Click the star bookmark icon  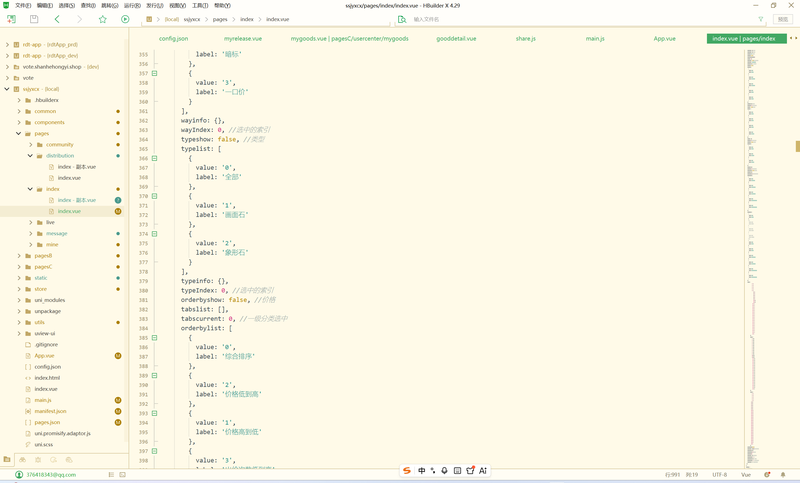click(x=103, y=19)
